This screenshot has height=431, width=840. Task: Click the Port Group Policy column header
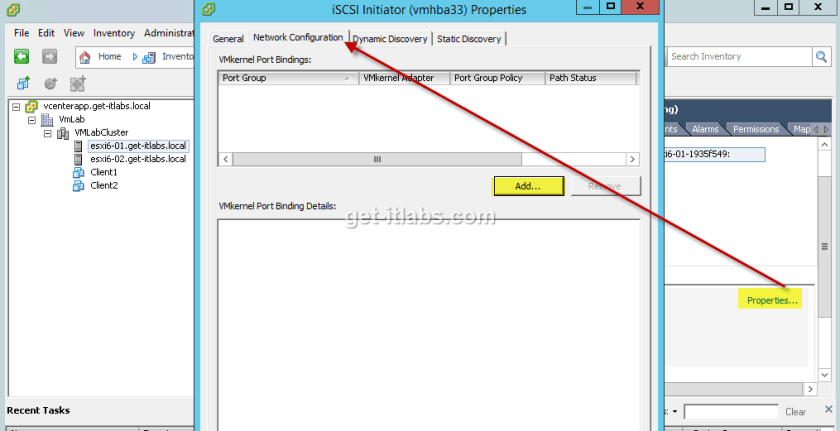(498, 78)
